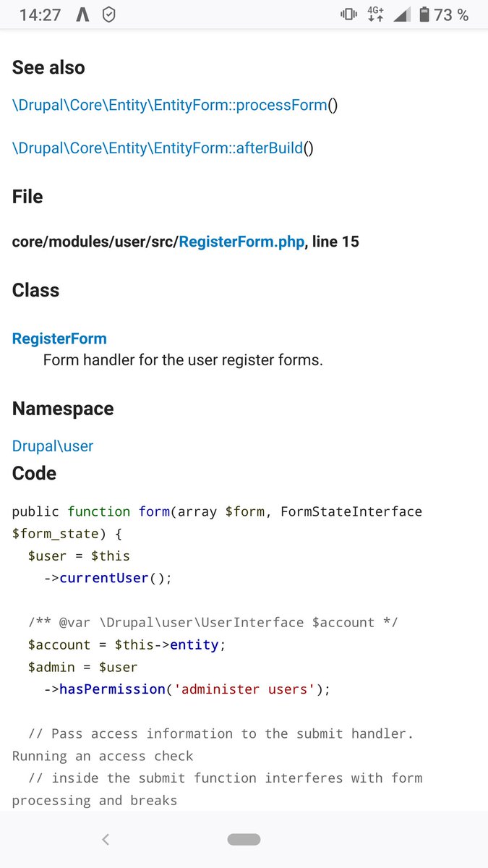This screenshot has width=488, height=868.
Task: Tap the home pill navigation button
Action: click(x=244, y=840)
